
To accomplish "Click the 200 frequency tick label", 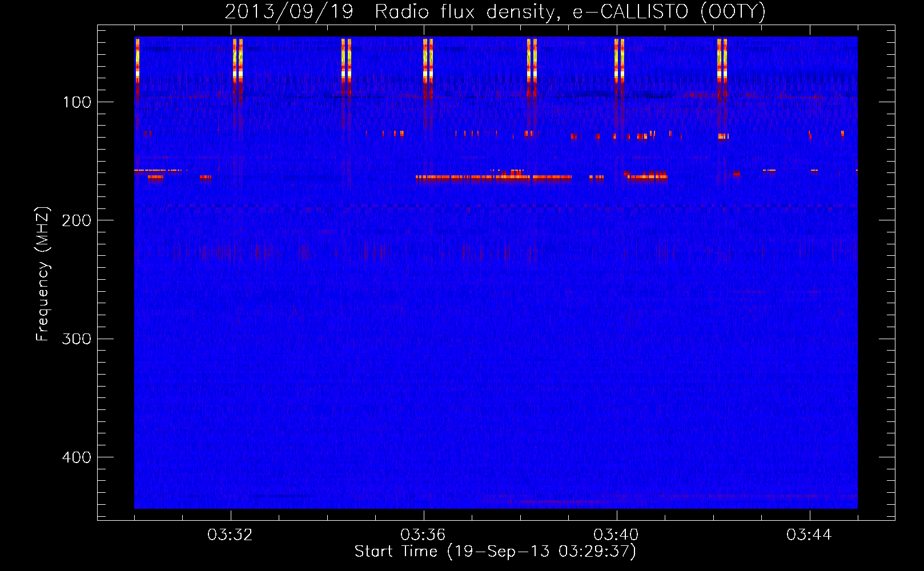I will 77,220.
